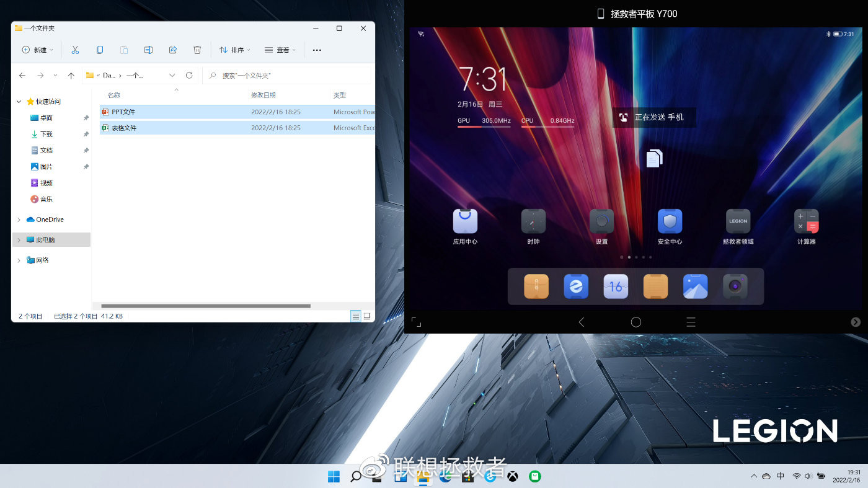
Task: Click the Share icon in Explorer toolbar
Action: pos(173,50)
